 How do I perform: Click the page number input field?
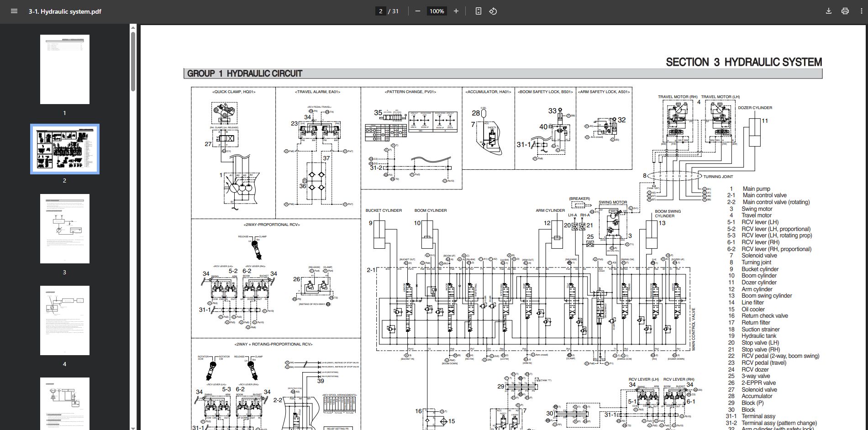tap(380, 11)
